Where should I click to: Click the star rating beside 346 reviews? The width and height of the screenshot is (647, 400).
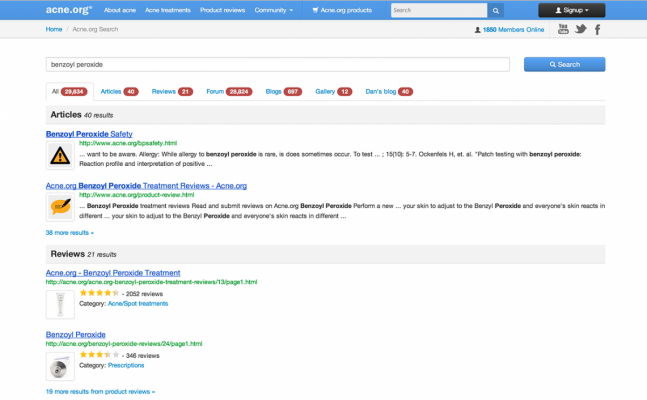99,355
